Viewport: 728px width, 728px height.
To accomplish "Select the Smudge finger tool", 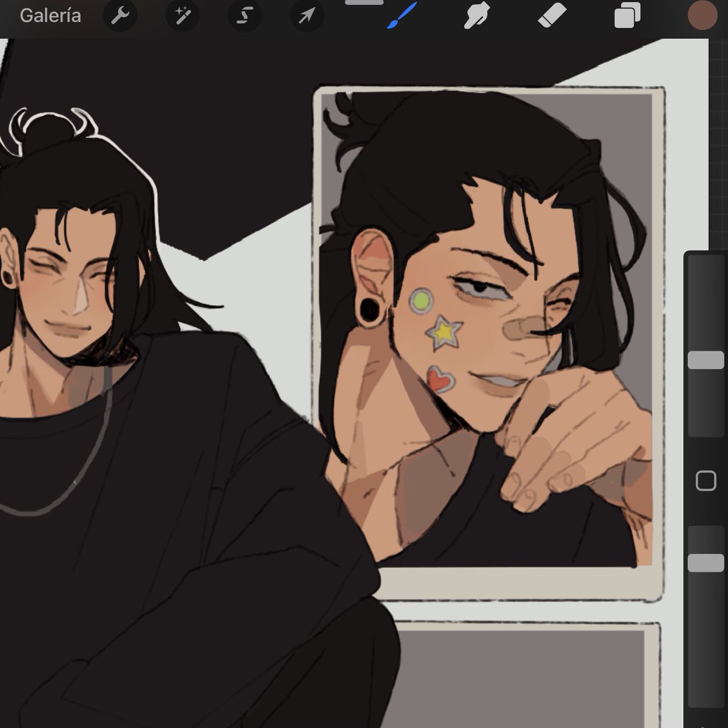I will coord(477,15).
